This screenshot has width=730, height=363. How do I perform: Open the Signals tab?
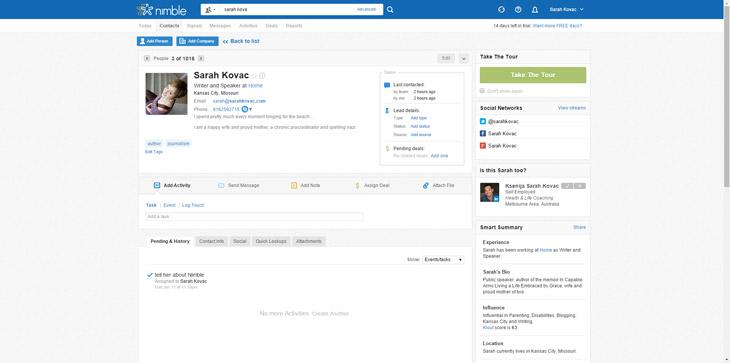click(195, 26)
